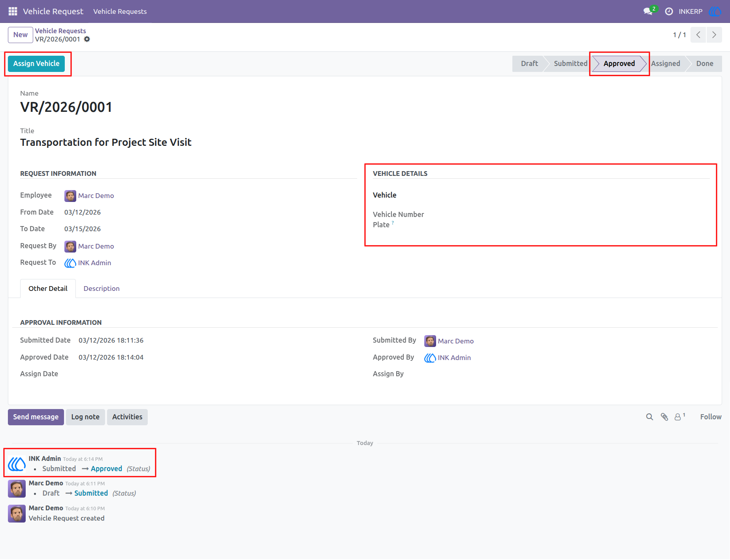Image resolution: width=730 pixels, height=560 pixels.
Task: Go to previous record arrow
Action: coord(698,35)
